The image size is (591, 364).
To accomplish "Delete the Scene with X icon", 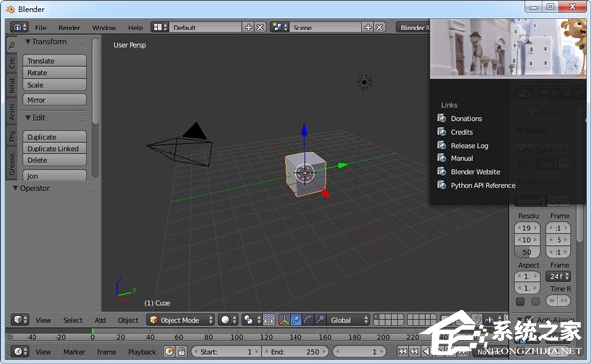I will point(379,28).
